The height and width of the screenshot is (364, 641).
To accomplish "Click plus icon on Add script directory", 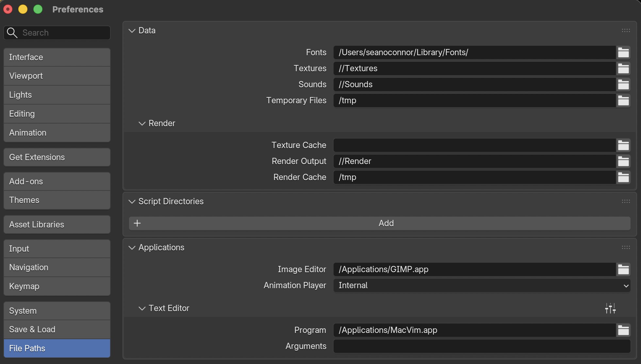I will [x=137, y=223].
